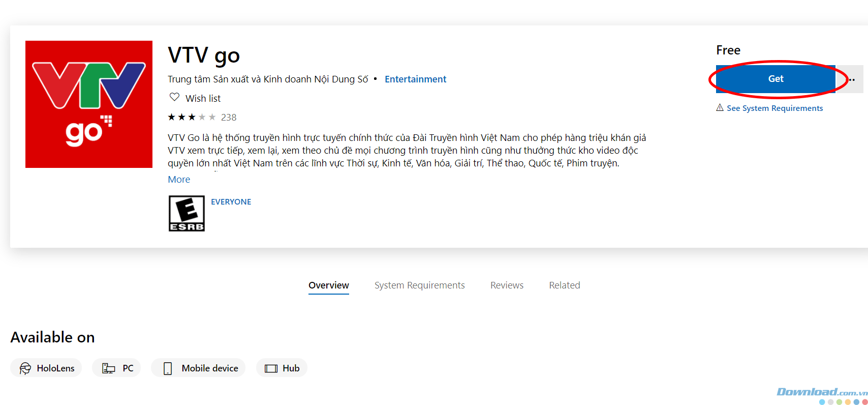The image size is (868, 405).
Task: Click the warning triangle beside System Requirements
Action: [720, 107]
